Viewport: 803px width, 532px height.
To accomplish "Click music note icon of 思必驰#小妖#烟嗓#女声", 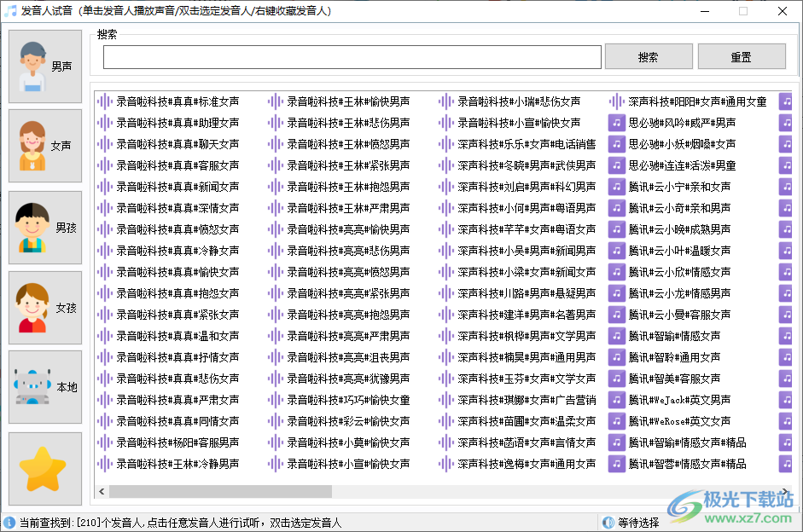I will 617,144.
